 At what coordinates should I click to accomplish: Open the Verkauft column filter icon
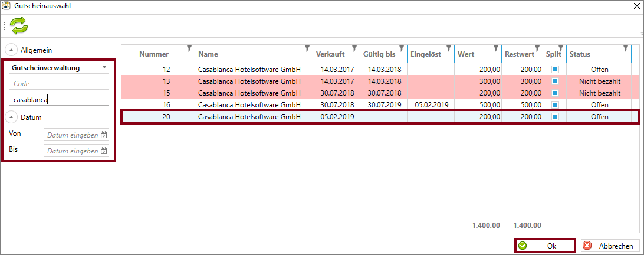pyautogui.click(x=354, y=48)
